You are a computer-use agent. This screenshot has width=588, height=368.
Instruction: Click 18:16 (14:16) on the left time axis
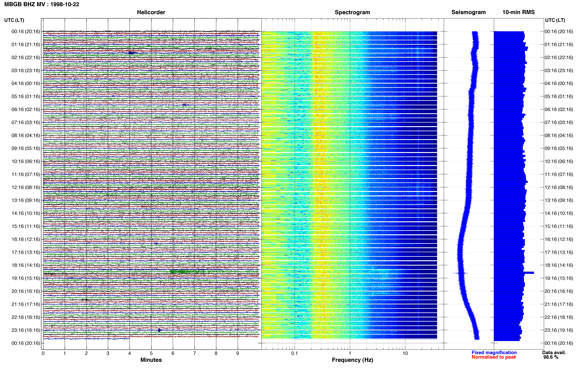[26, 265]
